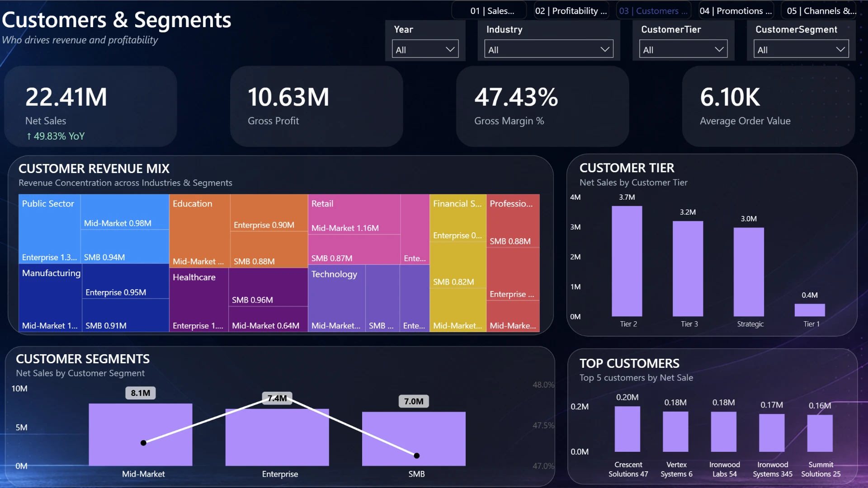Click the Ironwood Systems 345 bar
Screen dimensions: 868x488
772,433
